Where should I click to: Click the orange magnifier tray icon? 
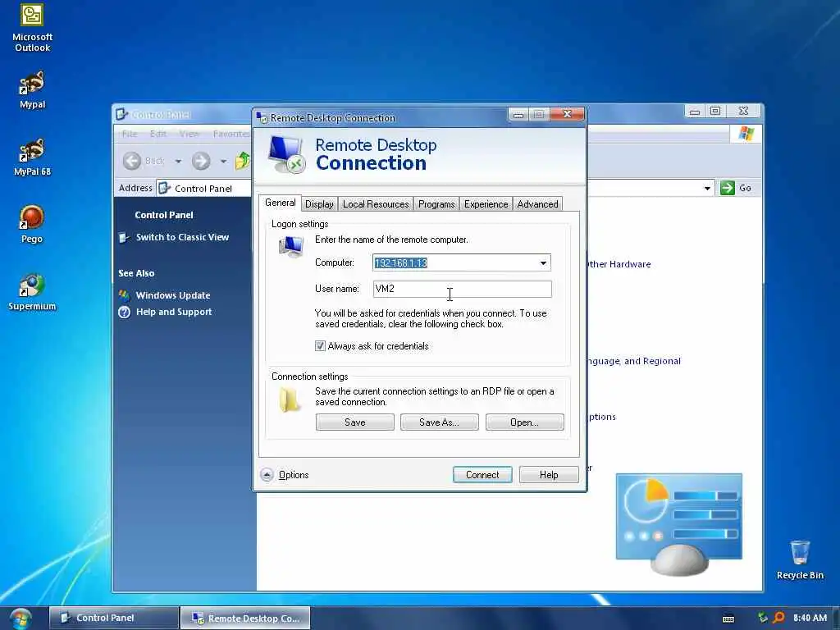pyautogui.click(x=779, y=618)
